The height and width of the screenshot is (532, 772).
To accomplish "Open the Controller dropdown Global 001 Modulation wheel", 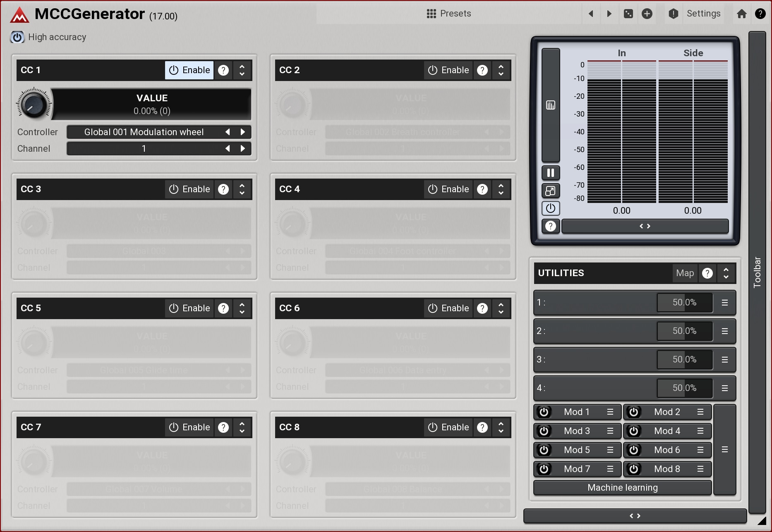I will coord(144,132).
